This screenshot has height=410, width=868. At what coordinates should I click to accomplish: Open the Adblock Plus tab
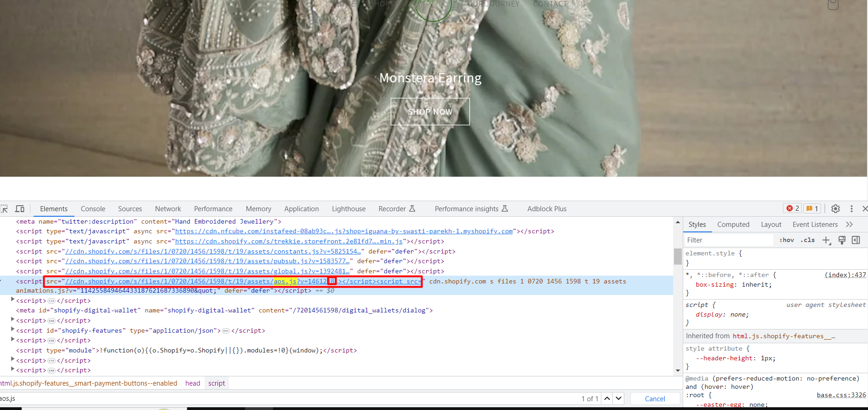(547, 209)
